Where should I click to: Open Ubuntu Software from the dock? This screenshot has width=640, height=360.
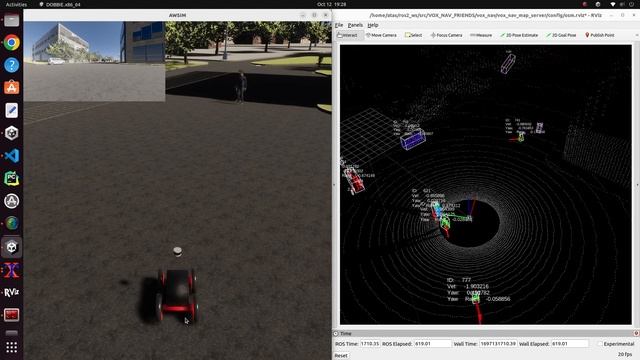point(11,87)
